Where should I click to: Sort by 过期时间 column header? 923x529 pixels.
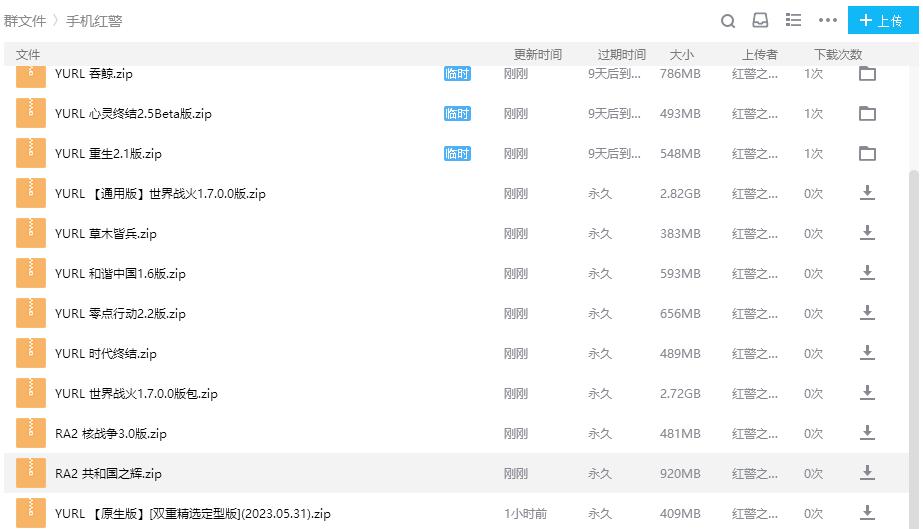point(622,55)
